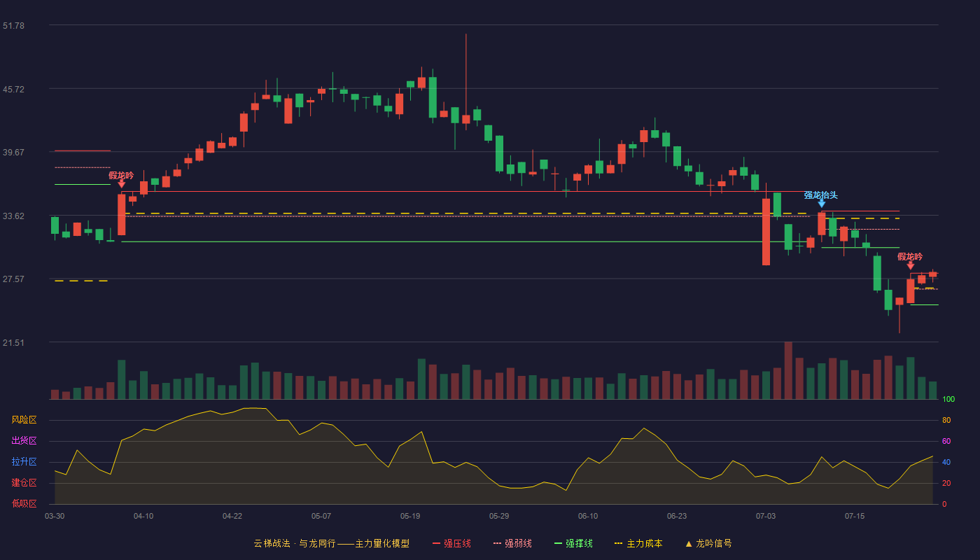Click the 03-30 date label
The image size is (980, 560).
pos(55,516)
